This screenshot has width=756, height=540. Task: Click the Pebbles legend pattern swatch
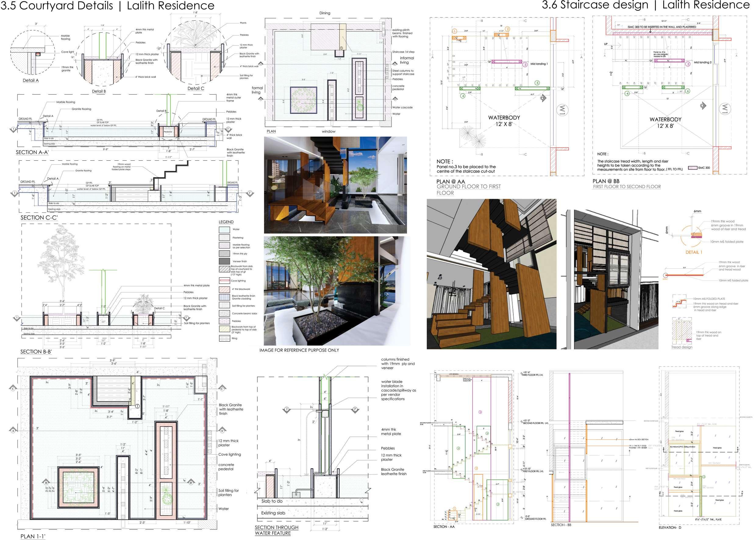click(224, 321)
